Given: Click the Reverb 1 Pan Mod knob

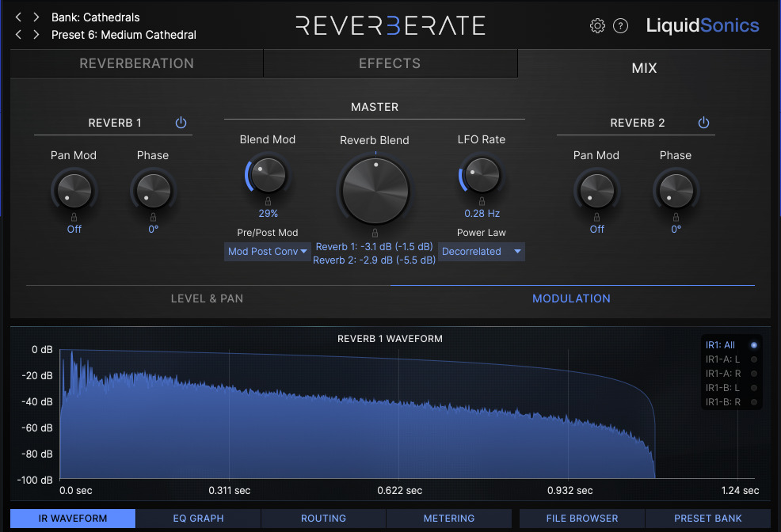Looking at the screenshot, I should (x=74, y=190).
